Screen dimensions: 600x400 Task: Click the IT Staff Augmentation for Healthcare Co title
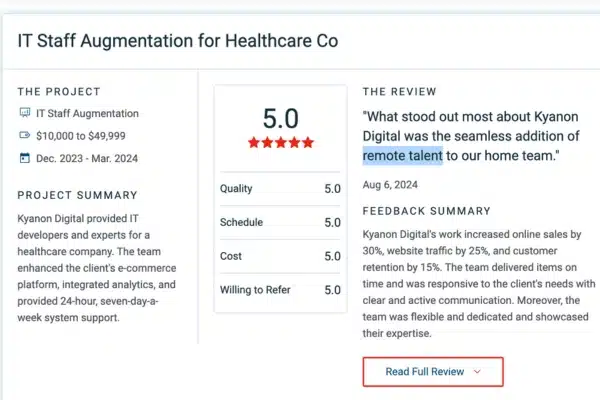coord(178,41)
